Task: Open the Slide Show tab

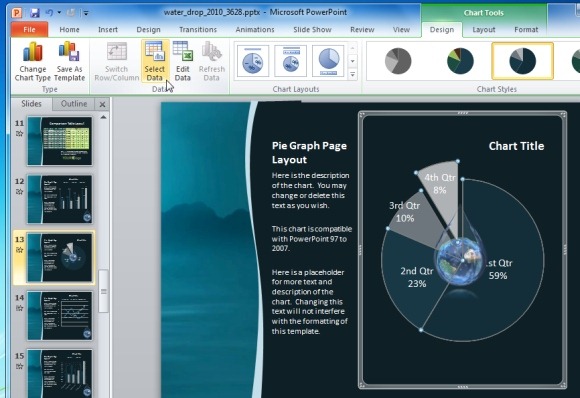Action: click(312, 30)
